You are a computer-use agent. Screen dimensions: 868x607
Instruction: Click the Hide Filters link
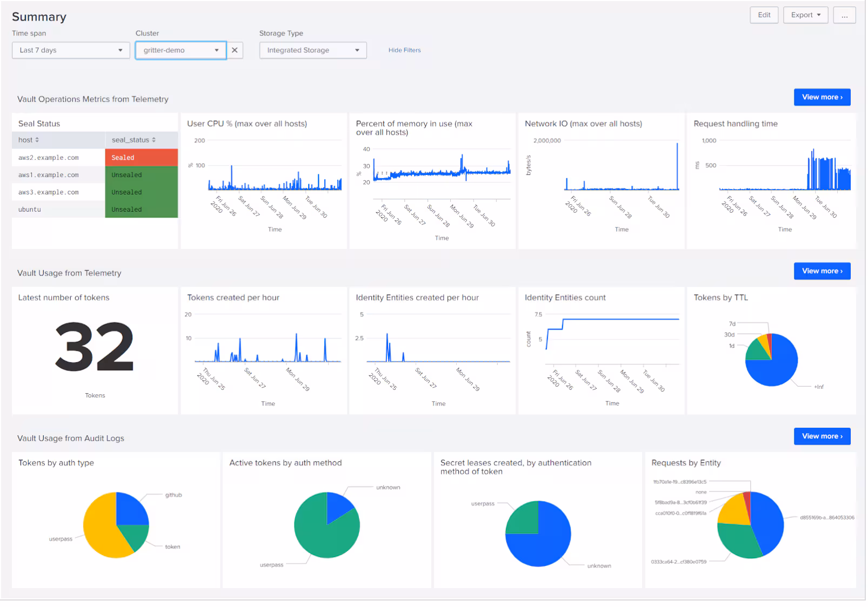[x=404, y=50]
